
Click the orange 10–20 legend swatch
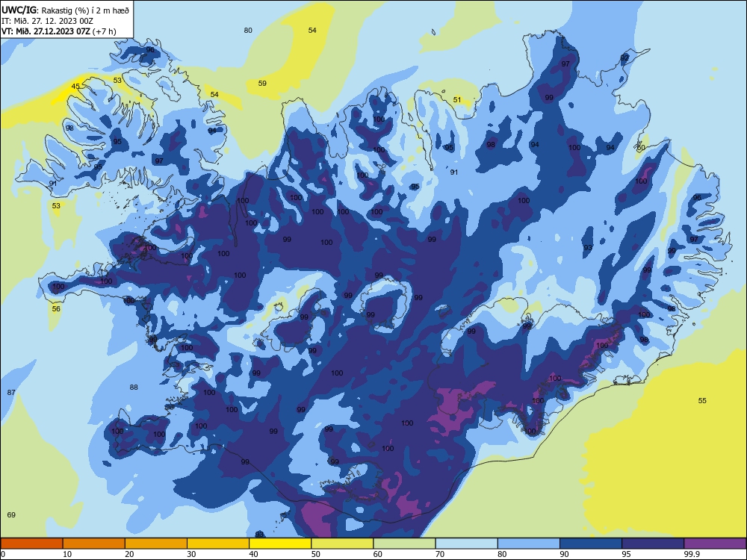(x=94, y=544)
